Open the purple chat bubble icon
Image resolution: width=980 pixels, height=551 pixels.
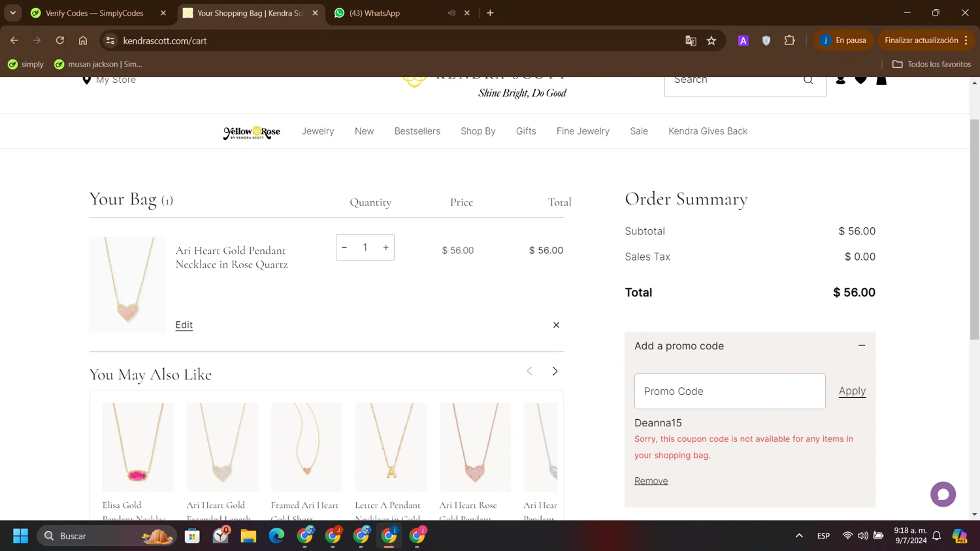pyautogui.click(x=943, y=494)
